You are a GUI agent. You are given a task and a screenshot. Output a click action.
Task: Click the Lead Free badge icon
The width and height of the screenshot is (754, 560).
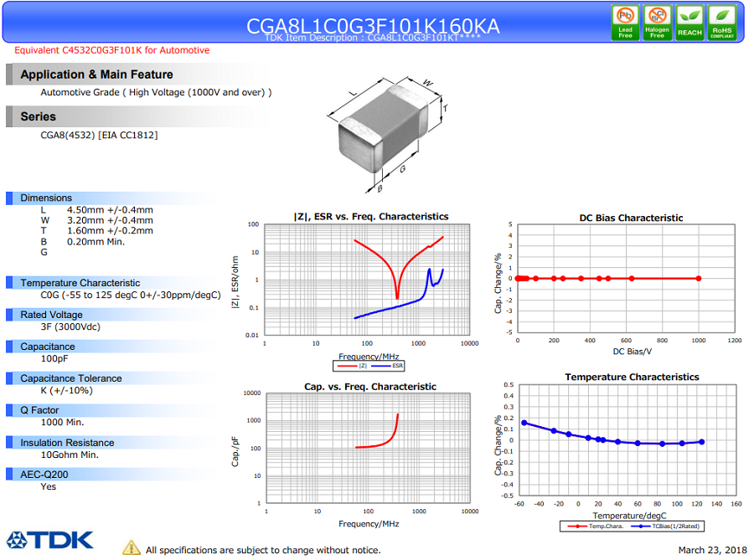(x=625, y=23)
